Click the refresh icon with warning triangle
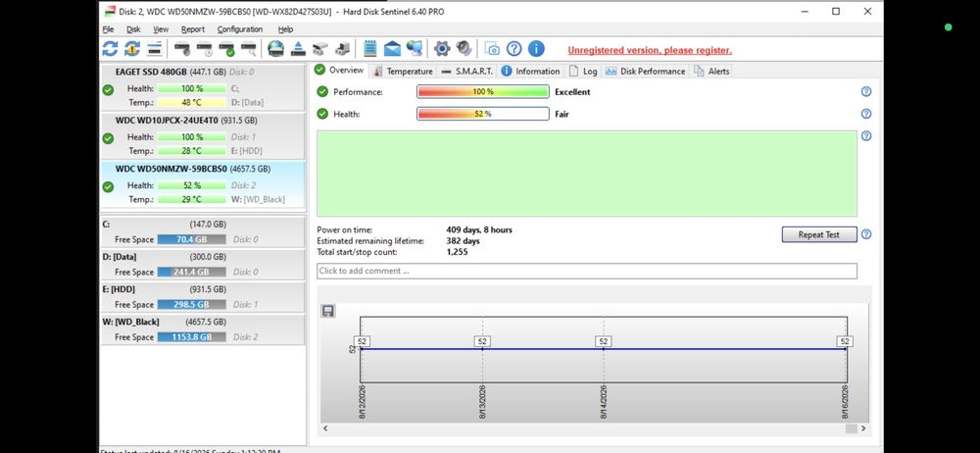The height and width of the screenshot is (453, 980). point(132,49)
